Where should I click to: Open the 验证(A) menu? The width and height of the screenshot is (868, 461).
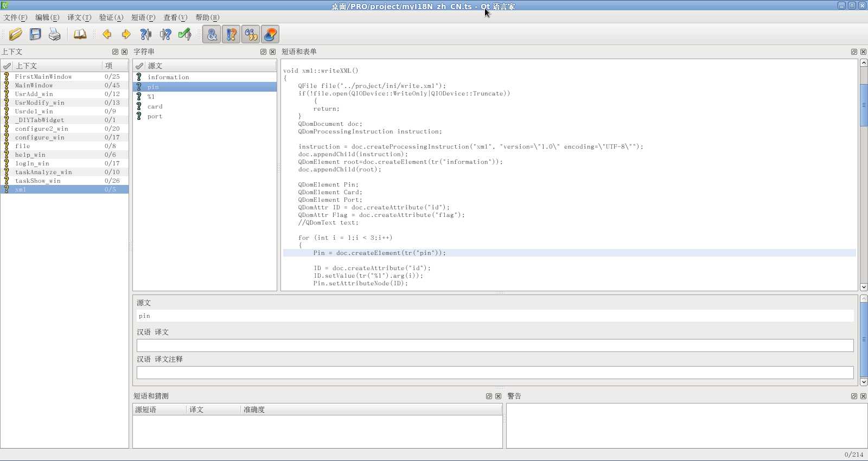pyautogui.click(x=111, y=17)
